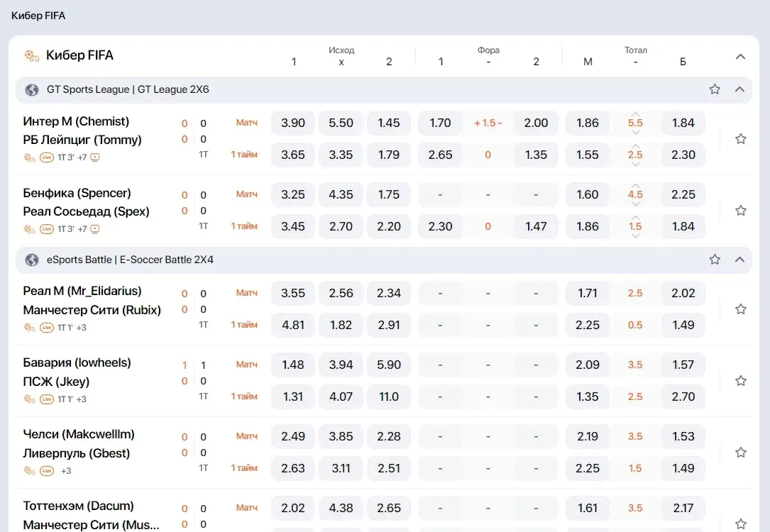
Task: Click the Live badge under Реал М match
Action: tap(47, 328)
